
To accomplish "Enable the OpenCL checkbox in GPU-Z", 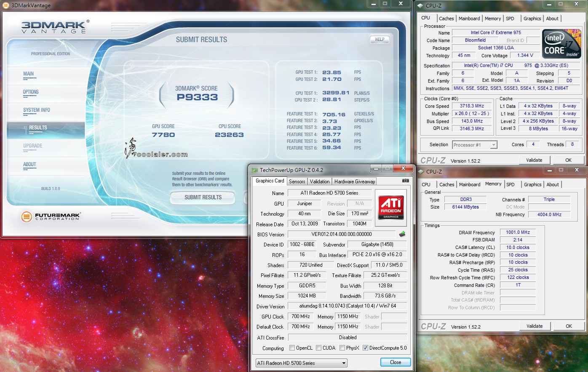I will tap(292, 348).
